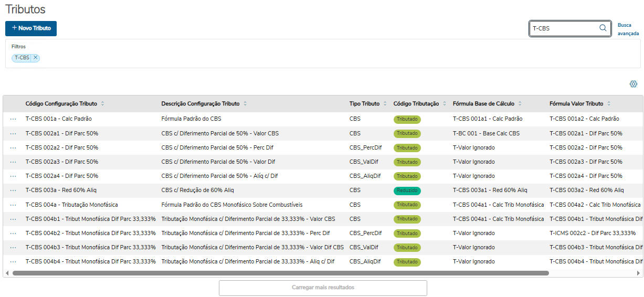Select CBS_PercDif type in T-CBS 002a2 row

365,147
